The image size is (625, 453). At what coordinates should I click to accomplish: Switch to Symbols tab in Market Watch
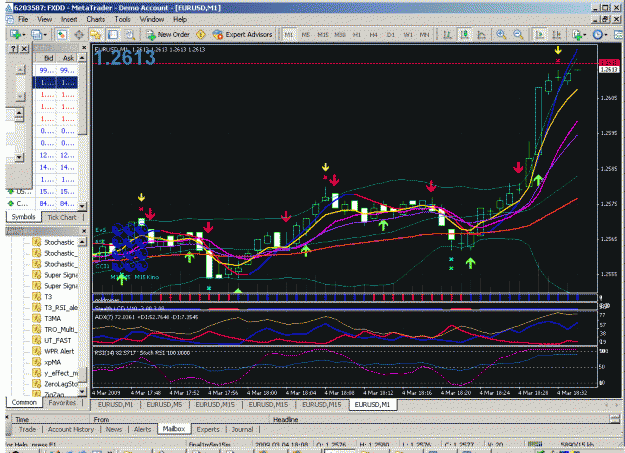(x=24, y=217)
